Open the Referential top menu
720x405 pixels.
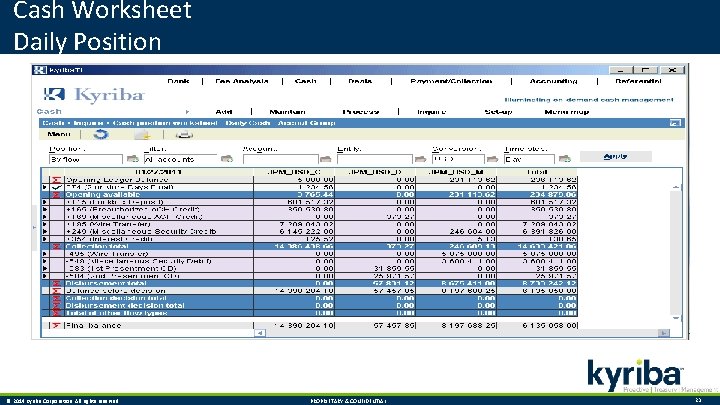point(638,81)
